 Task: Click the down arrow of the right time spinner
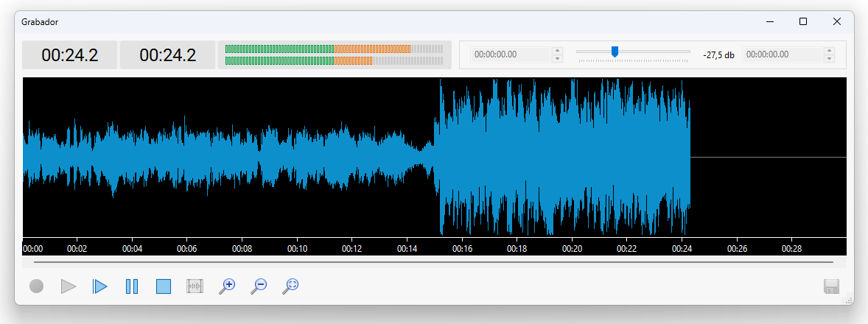click(829, 58)
